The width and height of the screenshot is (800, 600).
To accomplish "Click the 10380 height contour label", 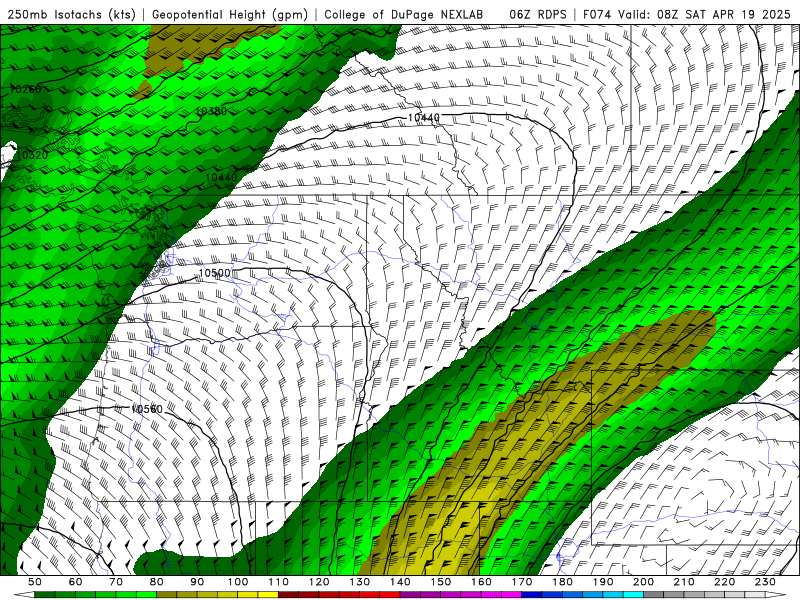I will click(211, 111).
